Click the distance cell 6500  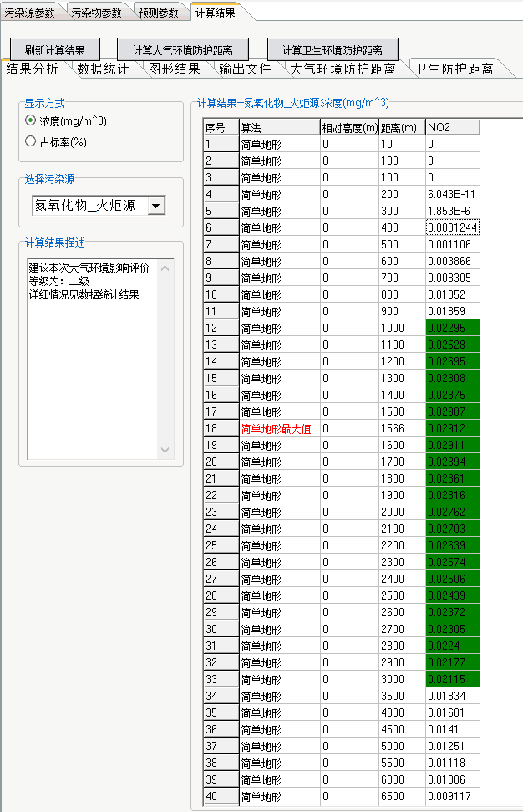pos(403,796)
